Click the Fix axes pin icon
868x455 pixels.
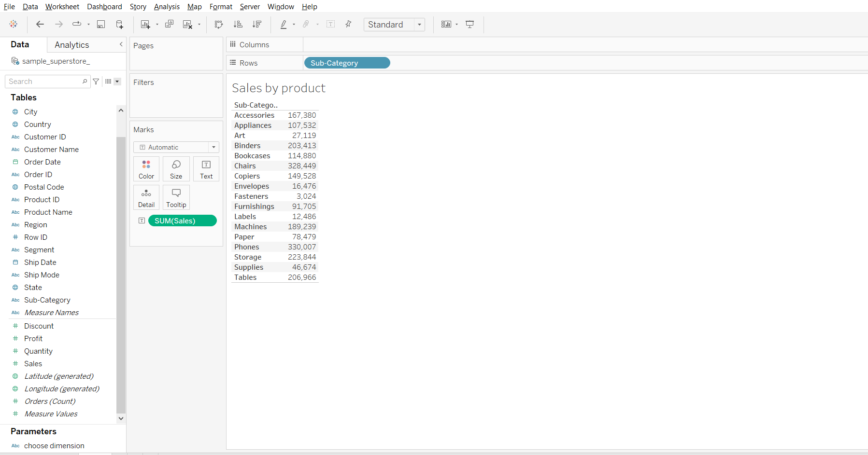tap(348, 24)
